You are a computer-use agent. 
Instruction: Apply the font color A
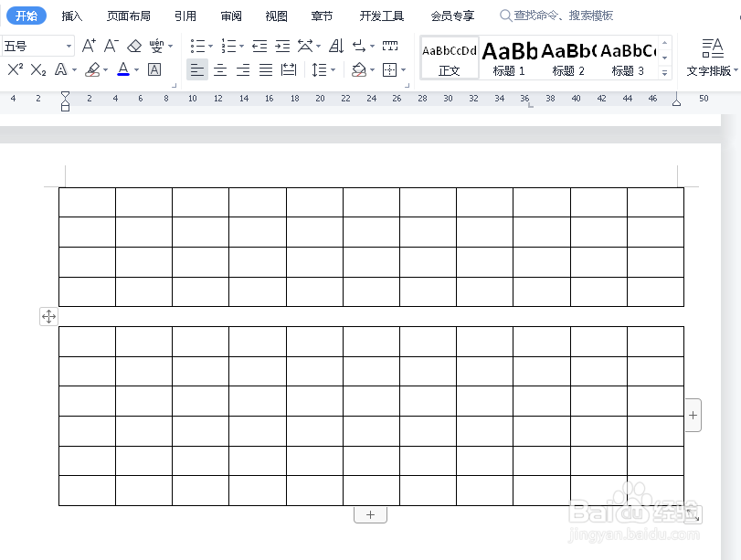(x=123, y=70)
